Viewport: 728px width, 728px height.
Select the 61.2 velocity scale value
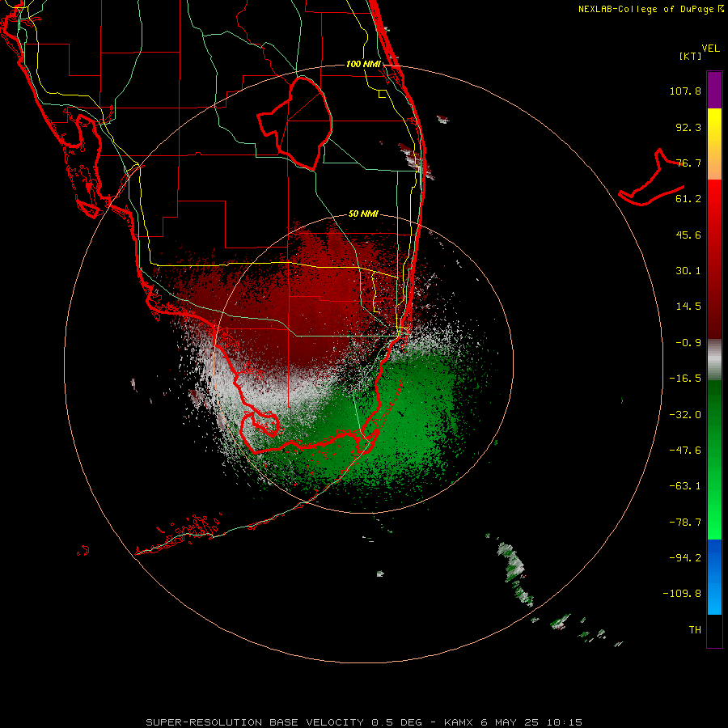click(x=688, y=199)
